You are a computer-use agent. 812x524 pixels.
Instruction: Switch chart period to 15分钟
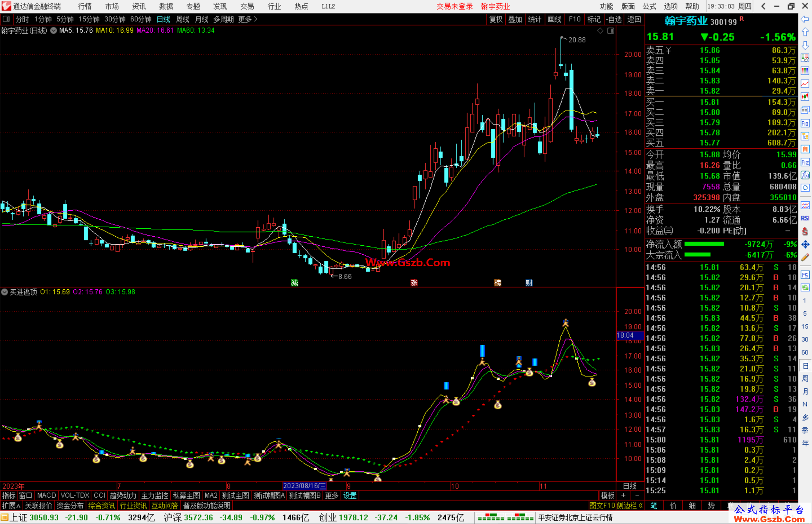click(89, 19)
